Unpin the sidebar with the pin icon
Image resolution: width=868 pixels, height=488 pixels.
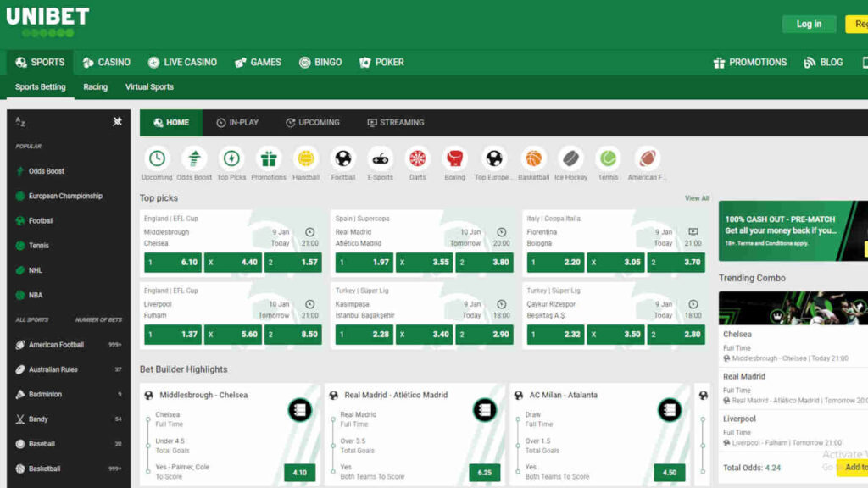click(x=117, y=121)
